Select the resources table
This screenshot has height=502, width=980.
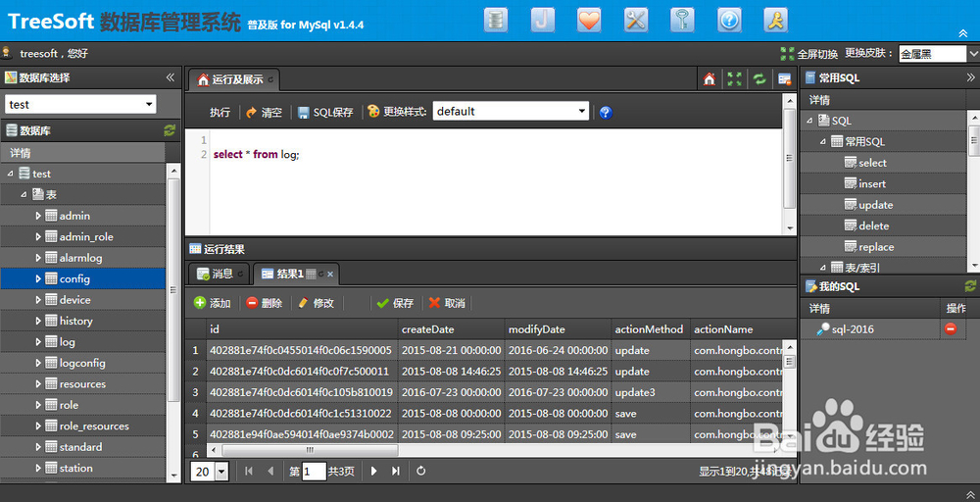(x=82, y=383)
